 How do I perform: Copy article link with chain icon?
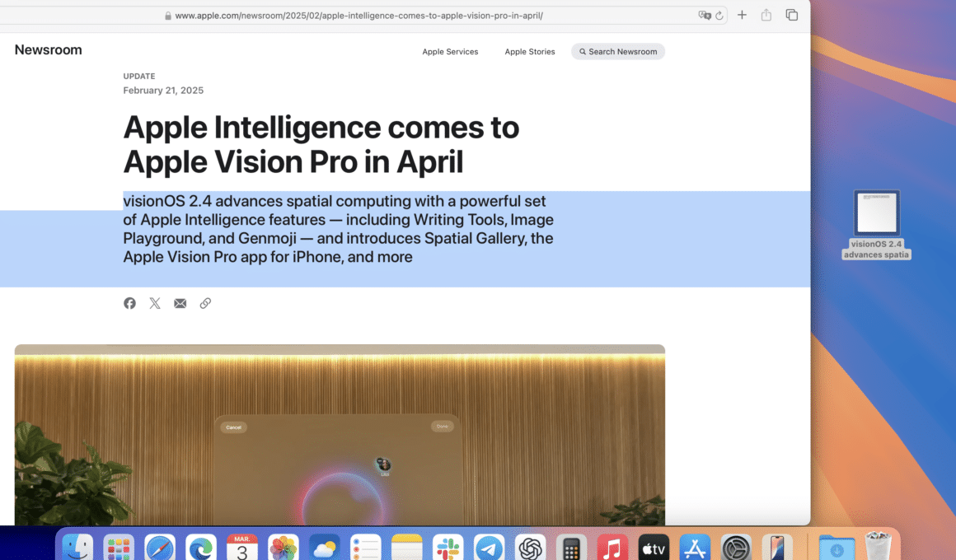tap(205, 303)
